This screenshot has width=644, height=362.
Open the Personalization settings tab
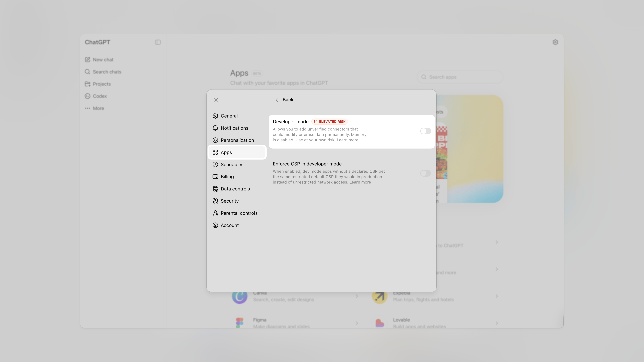point(237,140)
